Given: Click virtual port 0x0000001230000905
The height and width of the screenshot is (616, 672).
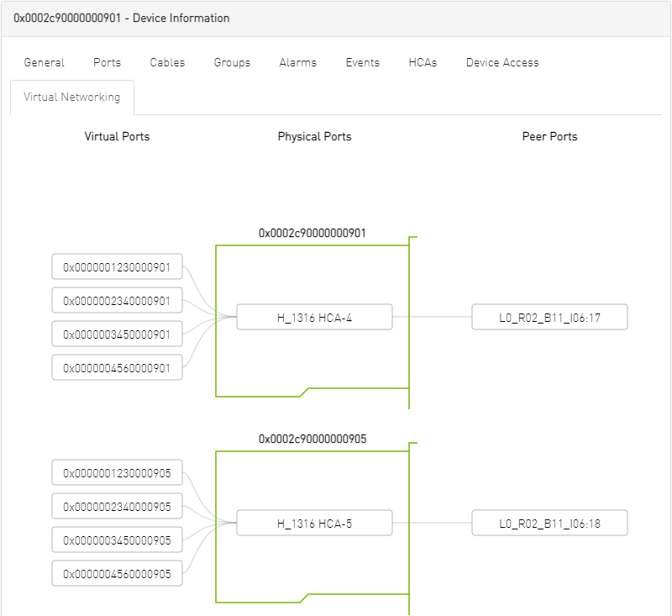Looking at the screenshot, I should pyautogui.click(x=117, y=472).
